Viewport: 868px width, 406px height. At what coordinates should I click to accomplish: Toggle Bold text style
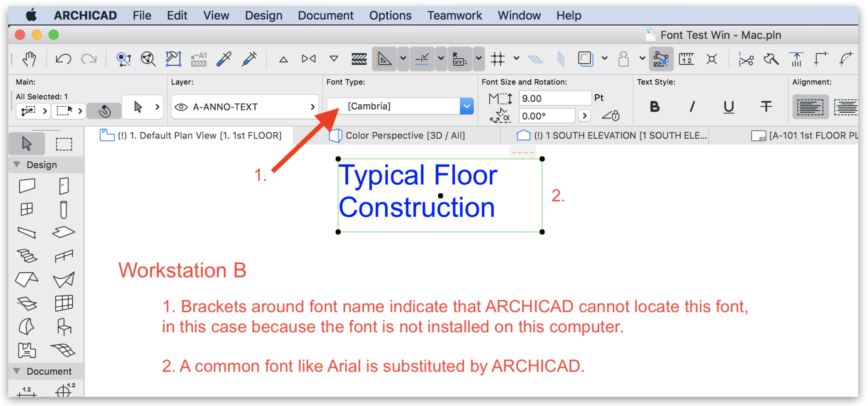(x=655, y=107)
